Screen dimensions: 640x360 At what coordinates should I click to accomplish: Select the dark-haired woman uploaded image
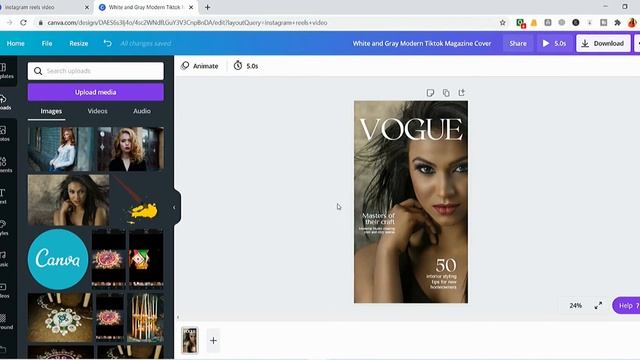tap(68, 200)
